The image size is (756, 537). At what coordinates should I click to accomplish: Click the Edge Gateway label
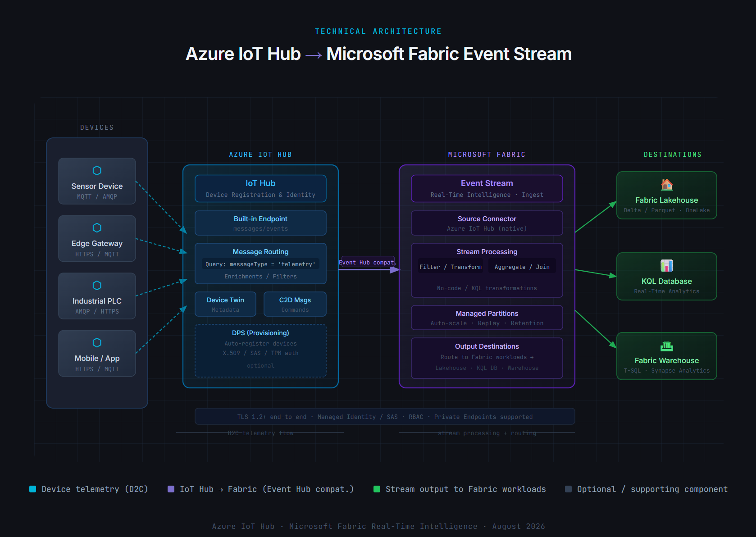[x=97, y=243]
